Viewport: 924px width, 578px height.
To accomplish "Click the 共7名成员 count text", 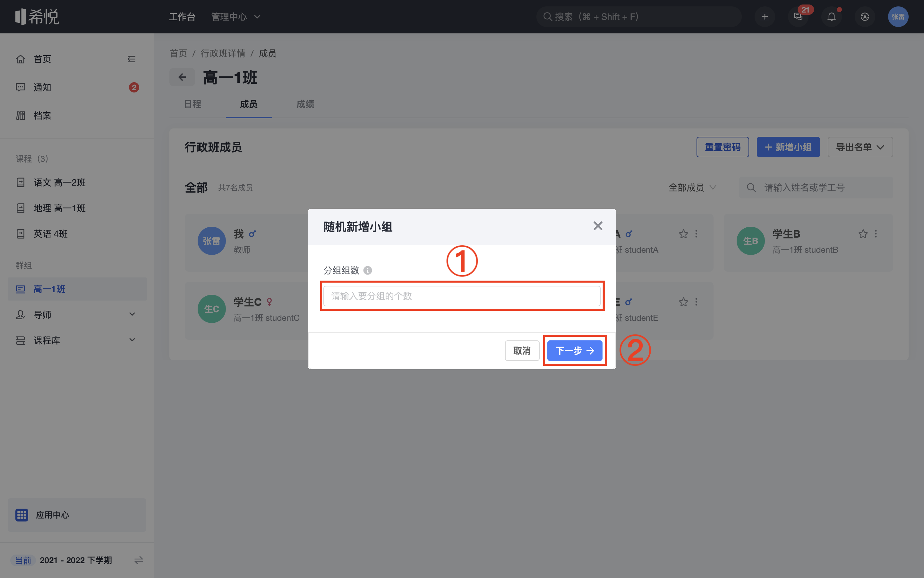I will click(235, 188).
